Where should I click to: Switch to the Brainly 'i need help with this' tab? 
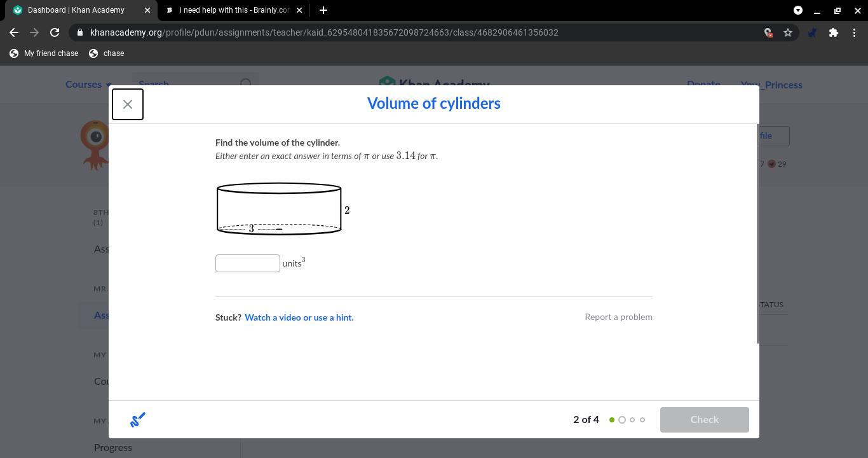pyautogui.click(x=233, y=10)
